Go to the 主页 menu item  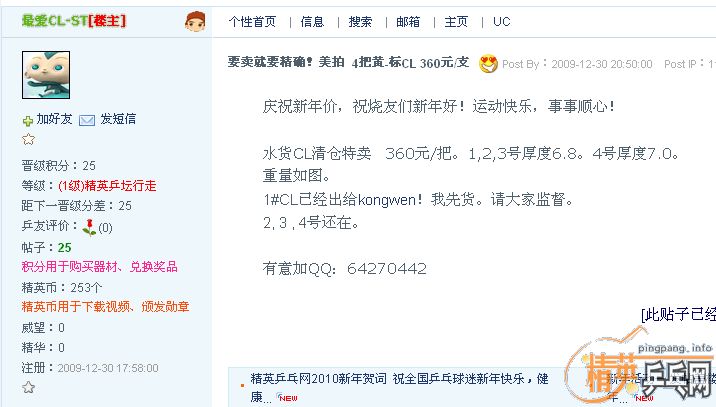[x=456, y=21]
